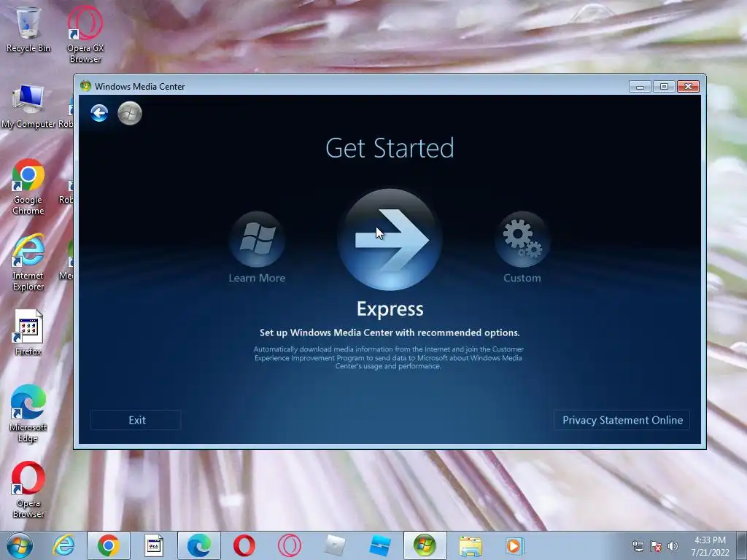Open Microsoft Edge from the taskbar
Screen dimensions: 747x560
point(198,545)
